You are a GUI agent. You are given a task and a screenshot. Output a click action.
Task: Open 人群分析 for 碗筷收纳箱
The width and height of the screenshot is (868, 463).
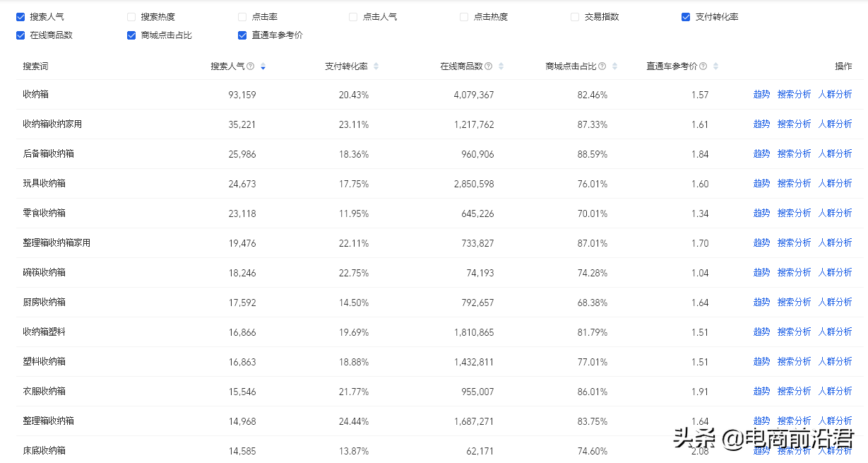tap(836, 271)
